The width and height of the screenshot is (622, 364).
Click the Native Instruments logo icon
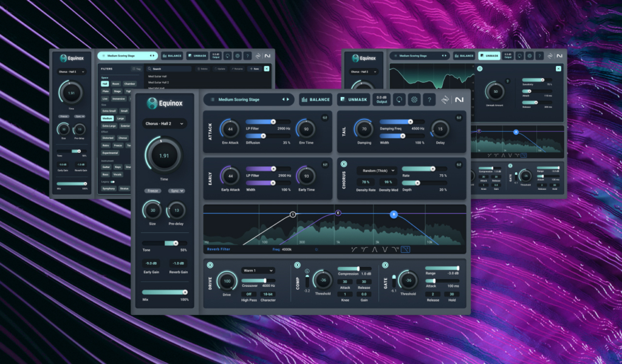pyautogui.click(x=459, y=99)
